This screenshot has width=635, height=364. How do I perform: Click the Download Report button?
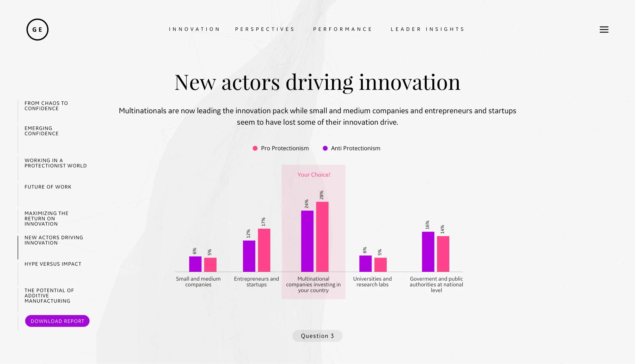[57, 321]
